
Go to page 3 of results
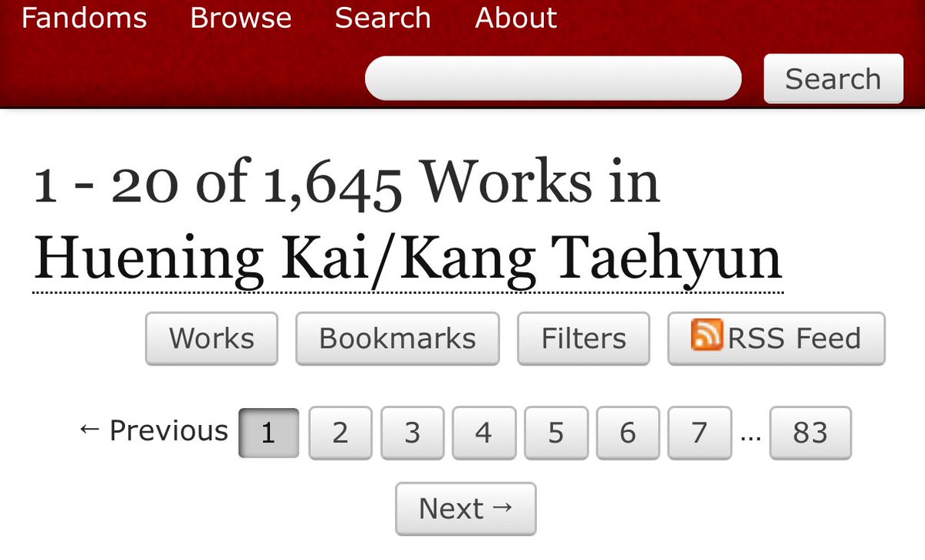pos(413,433)
